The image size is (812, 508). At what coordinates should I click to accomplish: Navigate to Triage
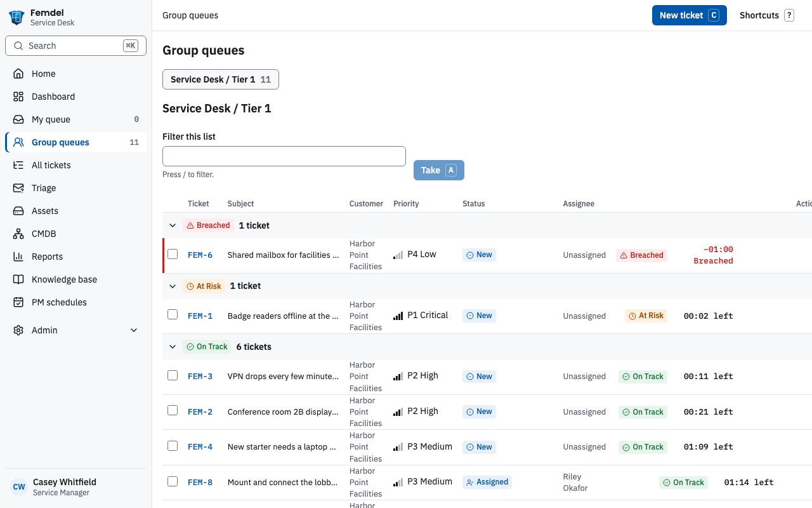click(x=75, y=188)
